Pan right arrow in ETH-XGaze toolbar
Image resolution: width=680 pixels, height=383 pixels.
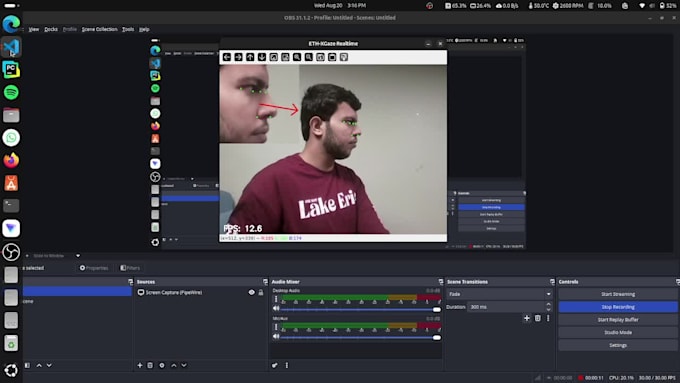(239, 57)
